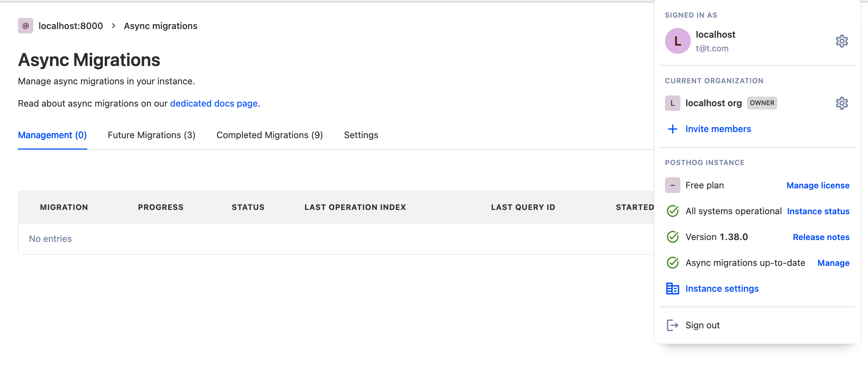Click the Instance settings building icon
Viewport: 868px width, 366px height.
coord(673,288)
